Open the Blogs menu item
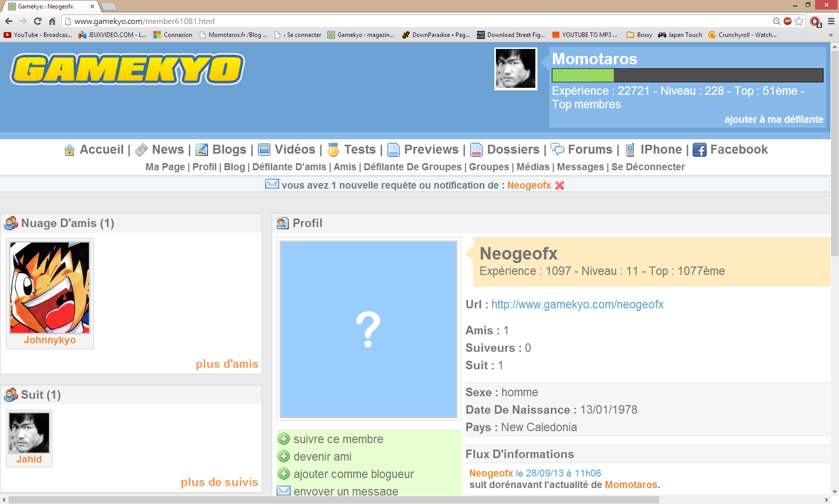This screenshot has height=504, width=839. pos(229,150)
